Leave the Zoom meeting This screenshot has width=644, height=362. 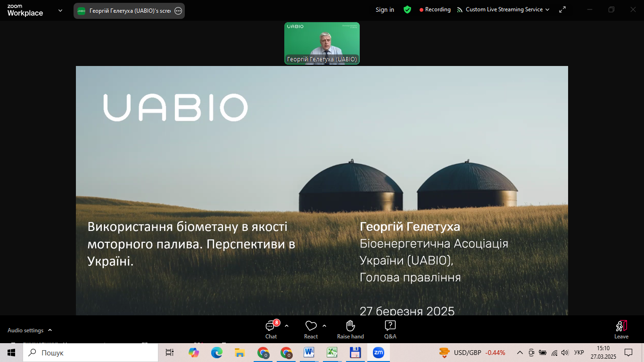click(621, 329)
